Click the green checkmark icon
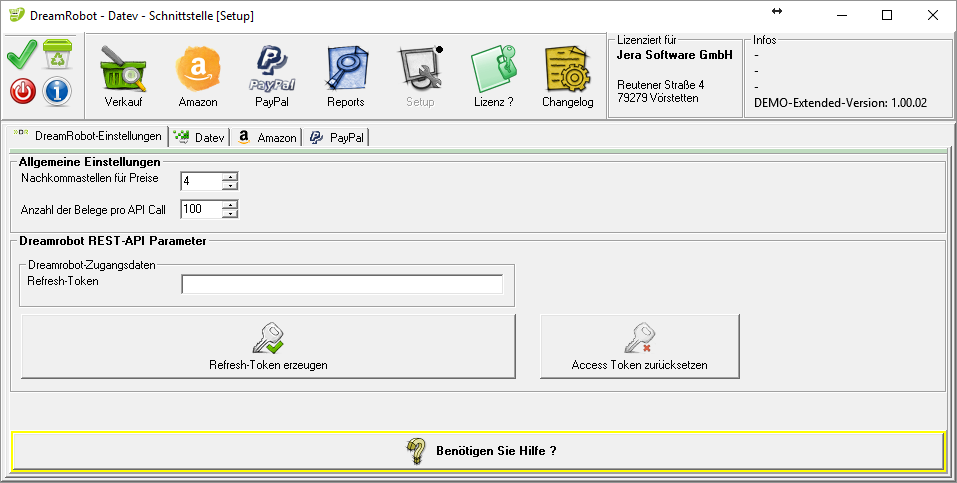 coord(23,55)
